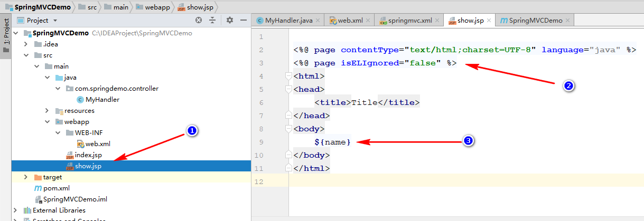
Task: Fold the <html> tag at line 4
Action: tap(288, 76)
